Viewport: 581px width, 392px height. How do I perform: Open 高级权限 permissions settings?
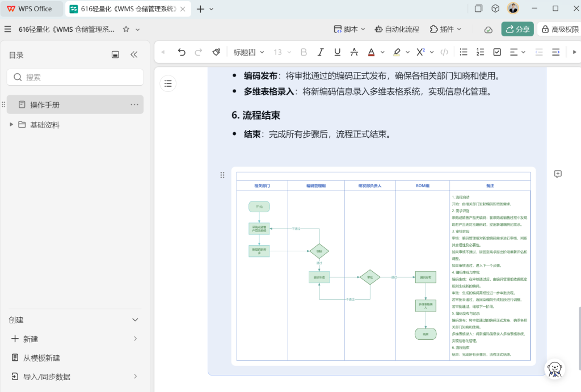[x=559, y=29]
